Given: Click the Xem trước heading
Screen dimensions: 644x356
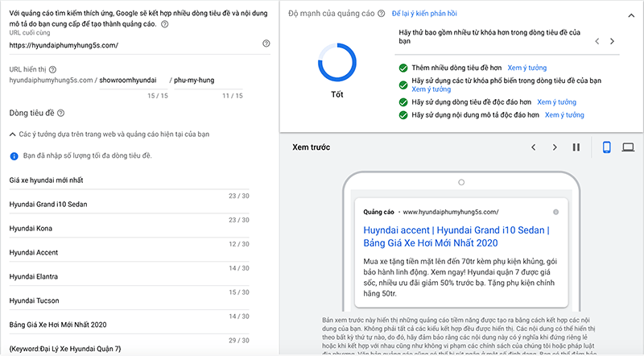Looking at the screenshot, I should click(x=311, y=147).
